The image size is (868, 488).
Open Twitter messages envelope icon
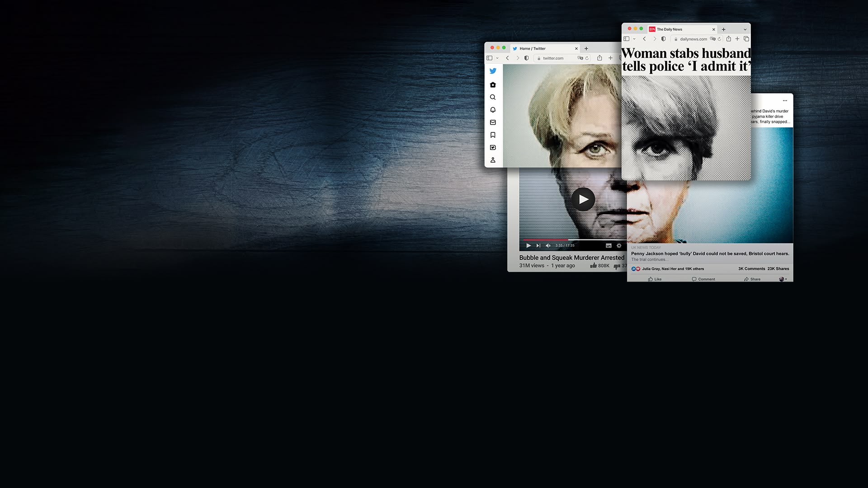[x=493, y=122]
